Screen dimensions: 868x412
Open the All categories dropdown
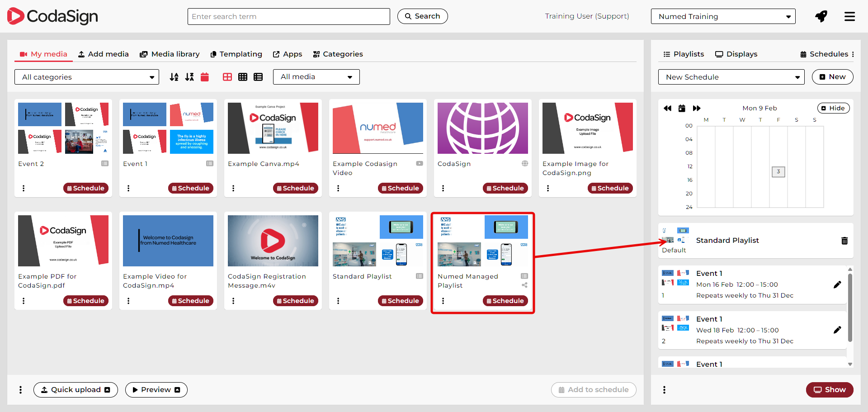[87, 77]
